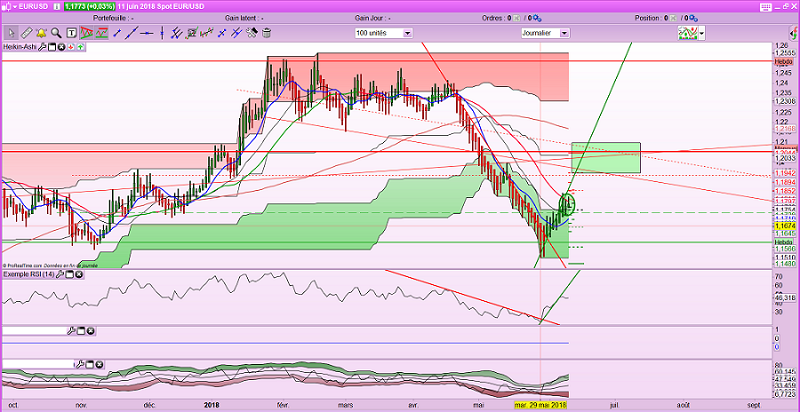Select the ruler measuring tool
This screenshot has height=412, width=800.
[27, 33]
